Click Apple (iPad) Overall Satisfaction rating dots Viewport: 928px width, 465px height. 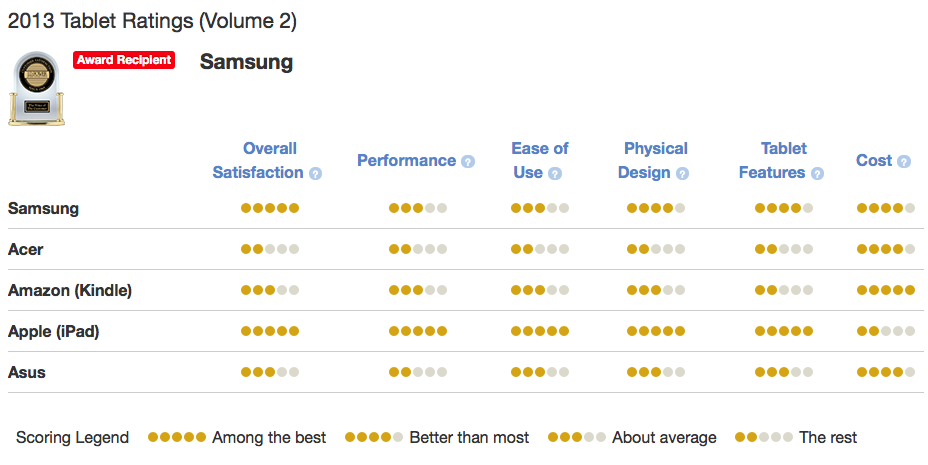(270, 331)
